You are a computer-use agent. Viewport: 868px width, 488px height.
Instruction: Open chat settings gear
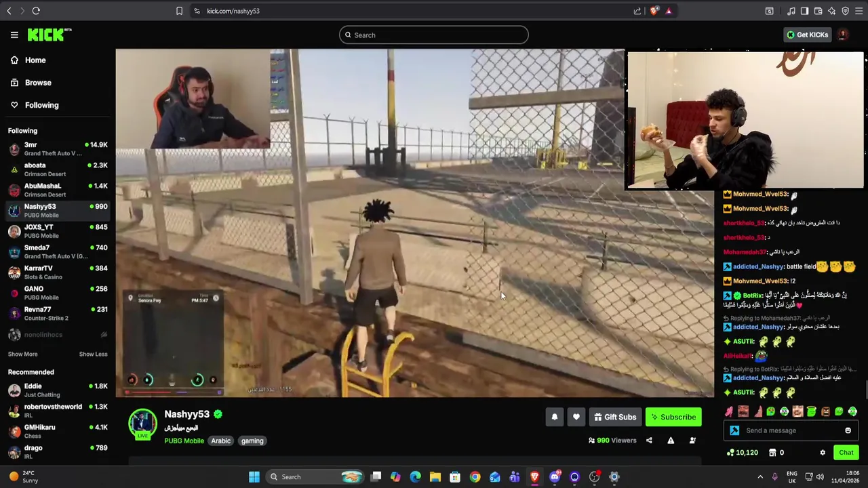coord(823,453)
